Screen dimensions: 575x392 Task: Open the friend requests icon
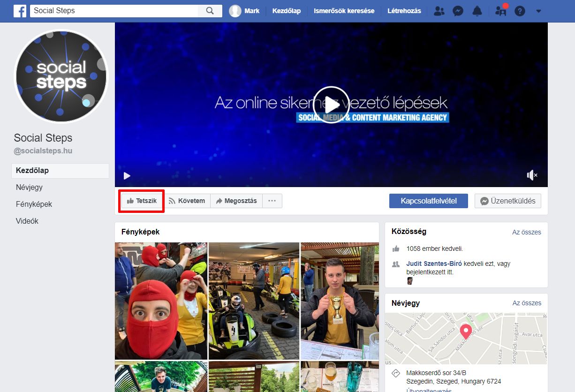[x=439, y=11]
